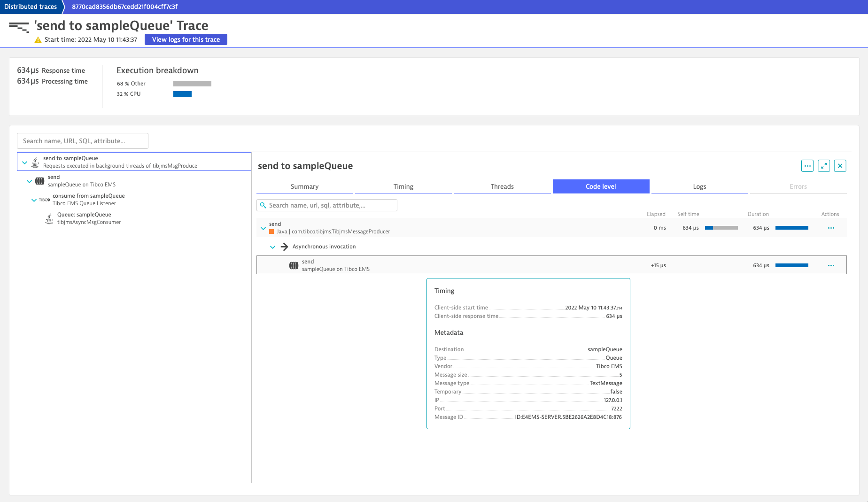Click the IP value 127.0.0.1
This screenshot has height=502, width=868.
[613, 400]
